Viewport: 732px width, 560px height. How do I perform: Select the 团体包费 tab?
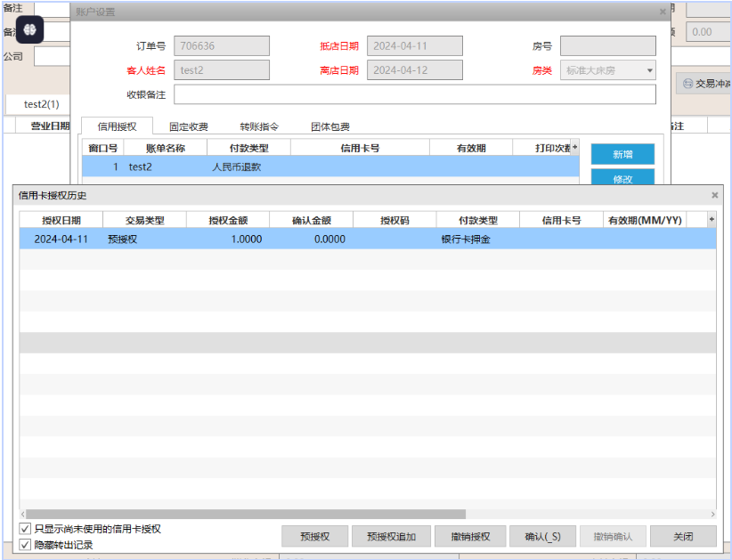[330, 127]
